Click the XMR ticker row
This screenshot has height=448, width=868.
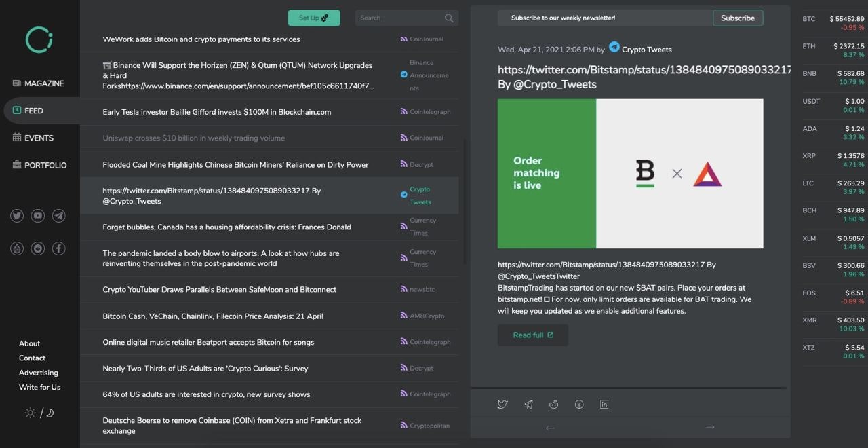(833, 324)
